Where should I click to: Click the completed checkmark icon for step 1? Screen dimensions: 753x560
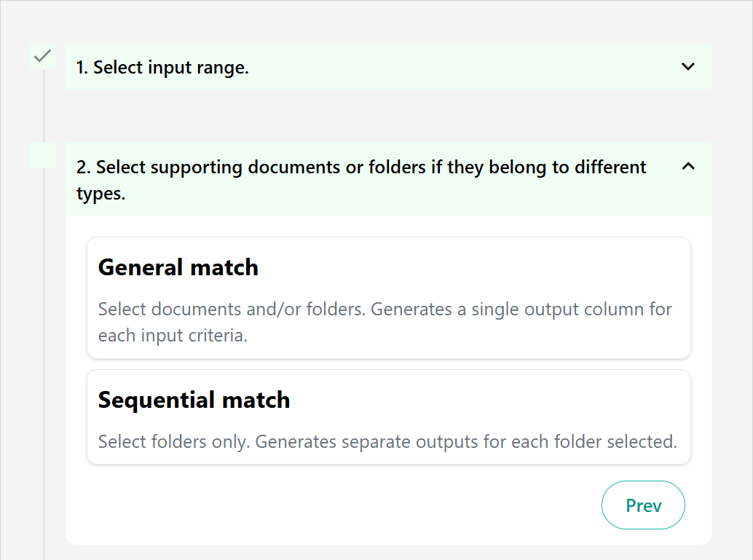(x=42, y=55)
